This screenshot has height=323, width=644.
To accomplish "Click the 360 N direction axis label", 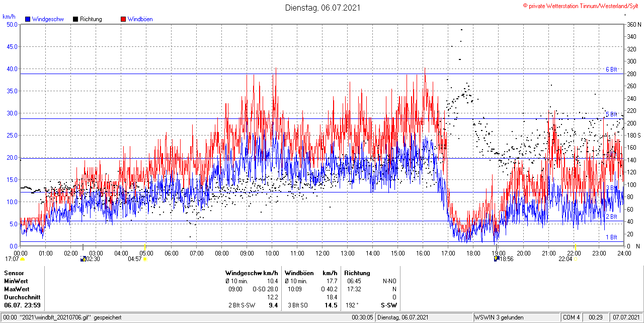I will (633, 24).
